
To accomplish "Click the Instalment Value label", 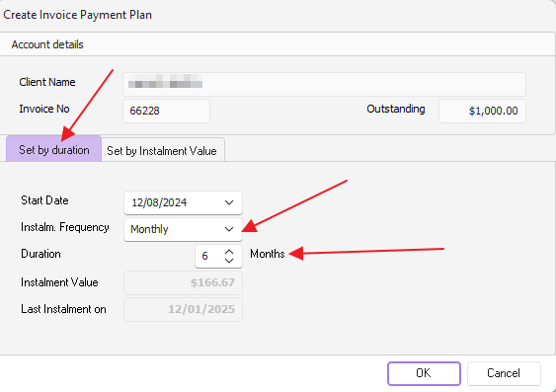I will (x=59, y=282).
